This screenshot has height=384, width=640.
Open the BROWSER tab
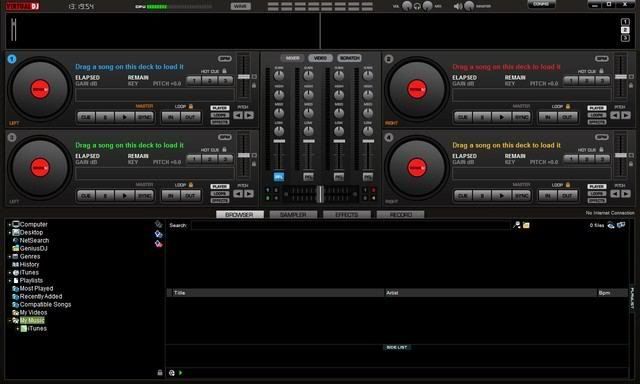[x=240, y=215]
